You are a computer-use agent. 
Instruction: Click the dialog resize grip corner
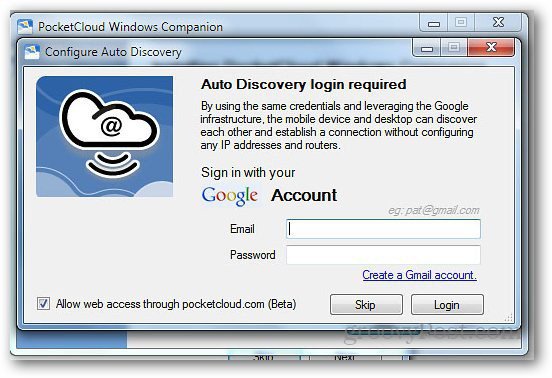pos(509,318)
